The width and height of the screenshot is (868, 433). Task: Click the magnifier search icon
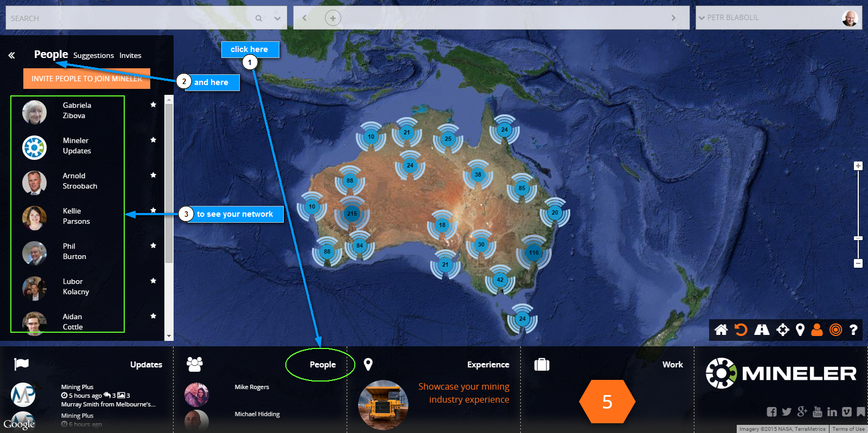pyautogui.click(x=259, y=18)
